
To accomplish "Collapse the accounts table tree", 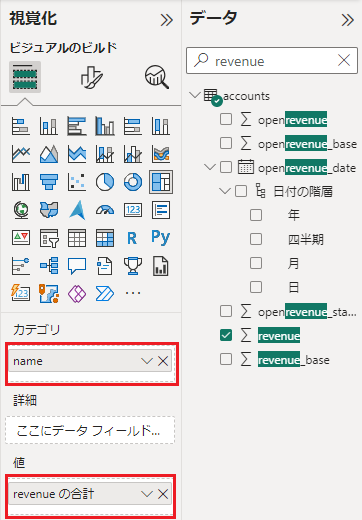I will (x=194, y=95).
